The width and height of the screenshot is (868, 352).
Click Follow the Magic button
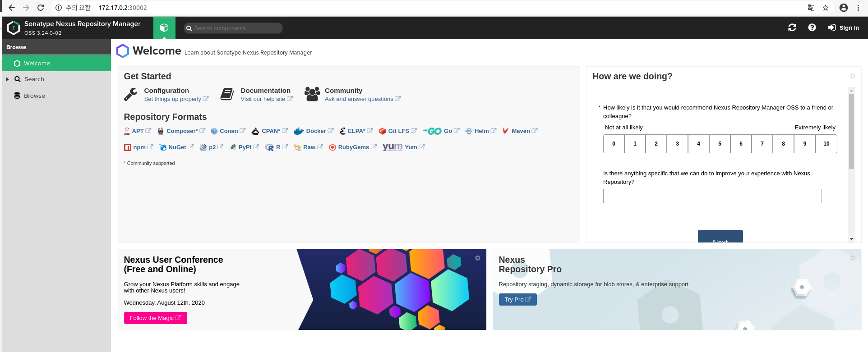155,318
